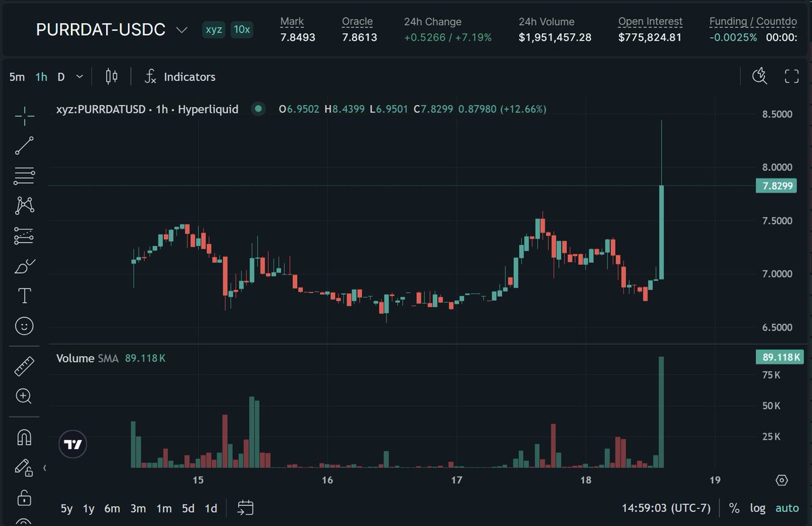The image size is (812, 526).
Task: Enter fullscreen chart mode
Action: tap(792, 76)
